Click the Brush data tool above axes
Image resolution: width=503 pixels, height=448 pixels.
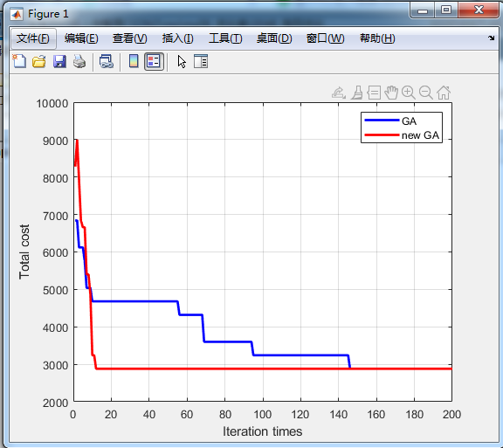[356, 93]
